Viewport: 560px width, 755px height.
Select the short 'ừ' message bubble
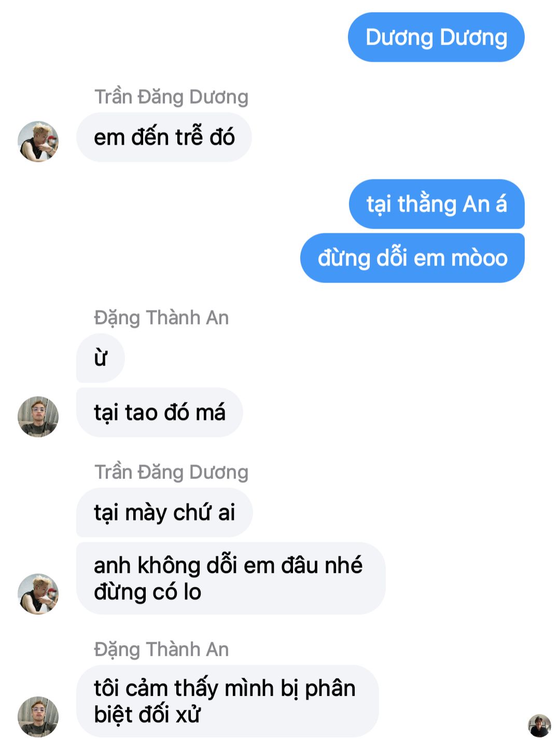[x=101, y=358]
